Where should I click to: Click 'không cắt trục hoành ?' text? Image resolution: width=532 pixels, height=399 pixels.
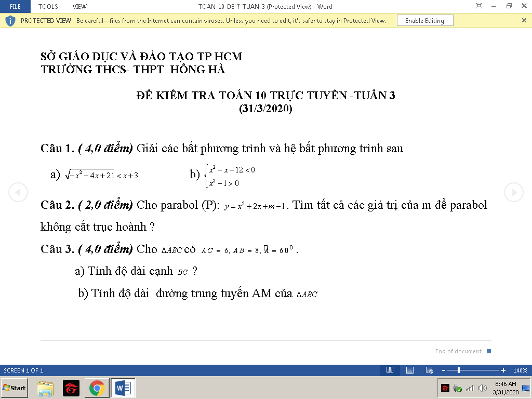pos(97,227)
